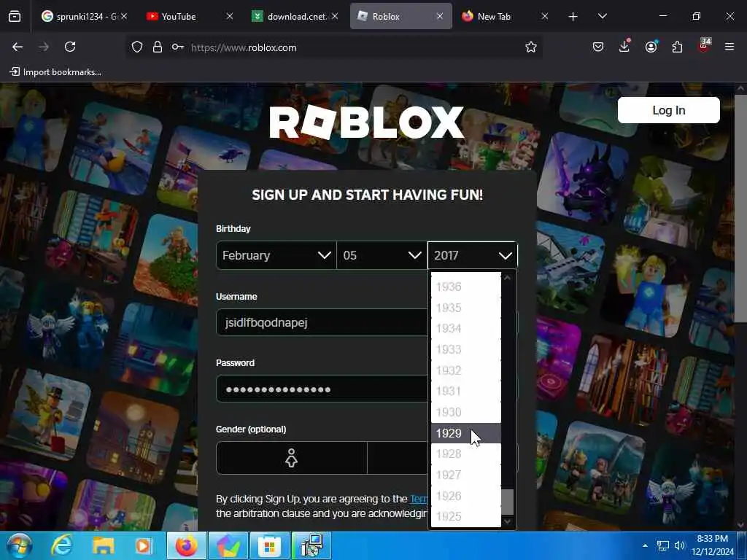Choose 1932 from the year list
The image size is (747, 560).
(x=465, y=370)
